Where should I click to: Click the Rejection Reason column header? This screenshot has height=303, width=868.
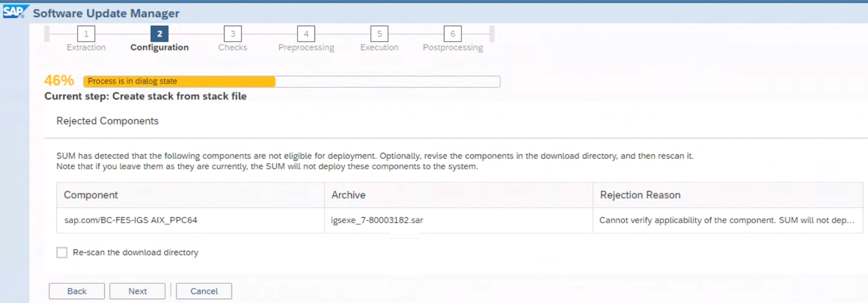tap(728, 195)
